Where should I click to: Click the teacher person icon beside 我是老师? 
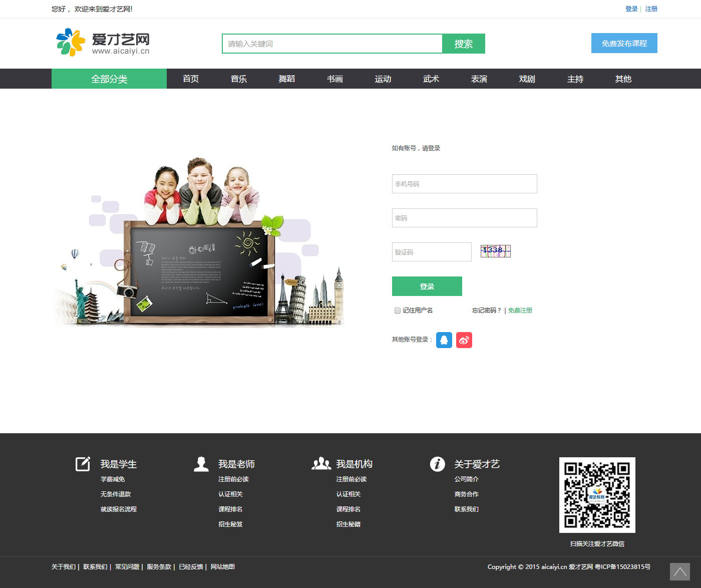click(x=201, y=464)
